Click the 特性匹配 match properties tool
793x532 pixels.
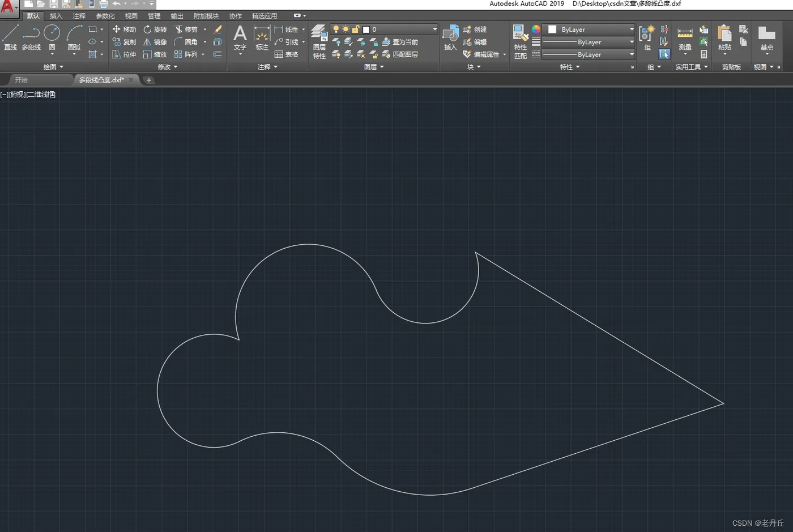[x=521, y=41]
